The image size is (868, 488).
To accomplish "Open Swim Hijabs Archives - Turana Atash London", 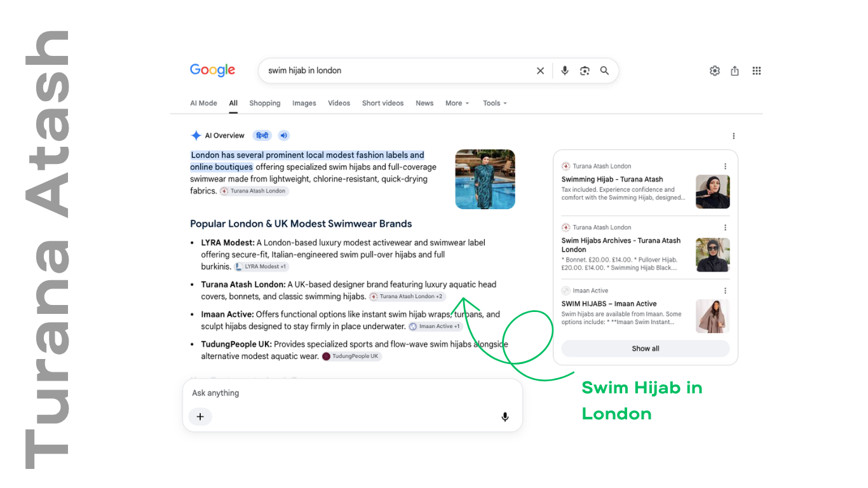I will 621,245.
